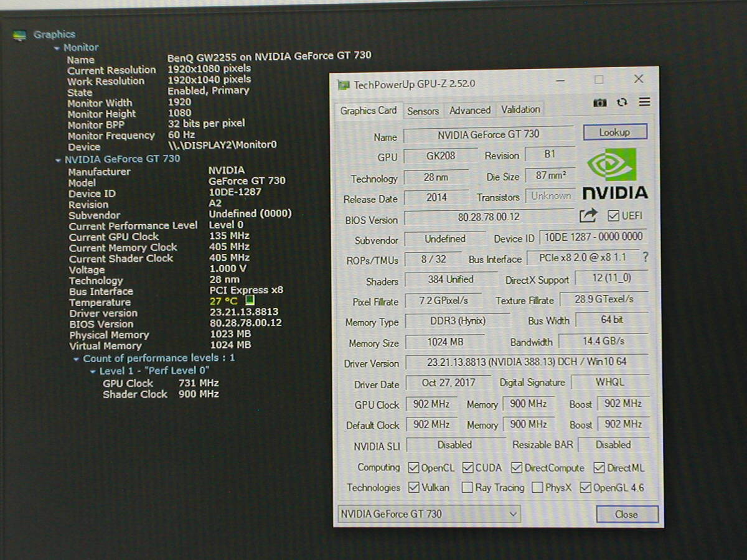
Task: Close GPU-Z with the title bar X
Action: click(639, 79)
